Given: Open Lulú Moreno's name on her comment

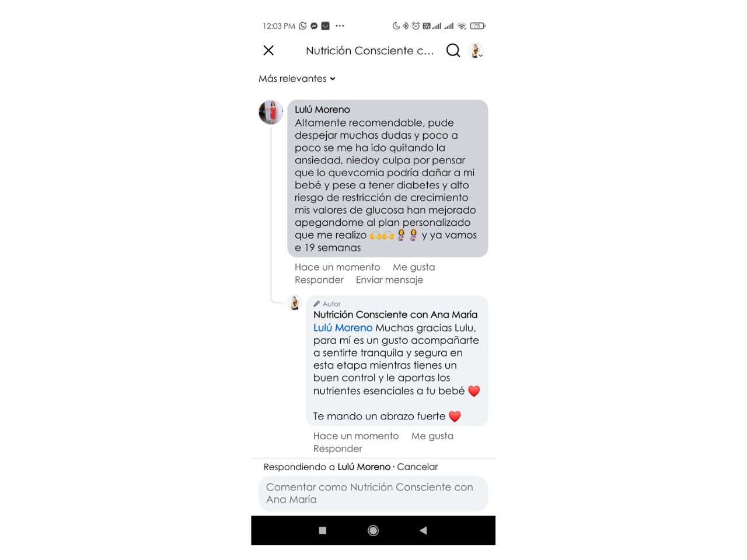Looking at the screenshot, I should [322, 110].
